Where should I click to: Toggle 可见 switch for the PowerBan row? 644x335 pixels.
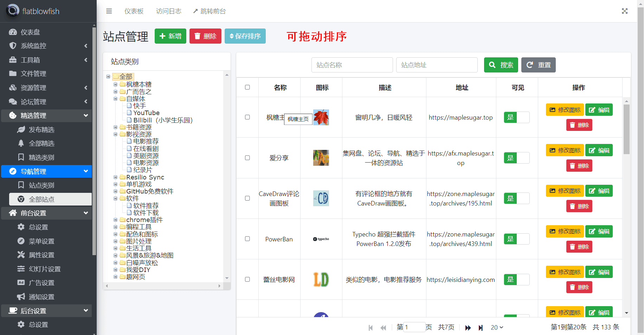[x=517, y=239]
